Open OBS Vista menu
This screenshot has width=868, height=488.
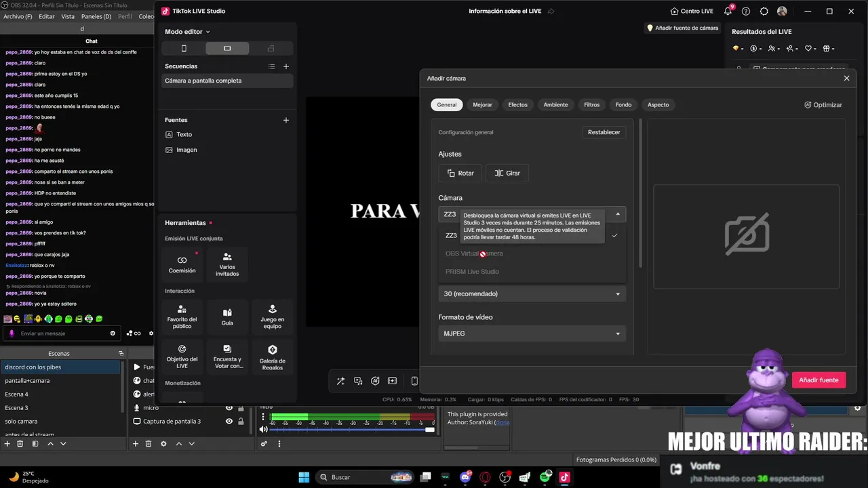(68, 16)
